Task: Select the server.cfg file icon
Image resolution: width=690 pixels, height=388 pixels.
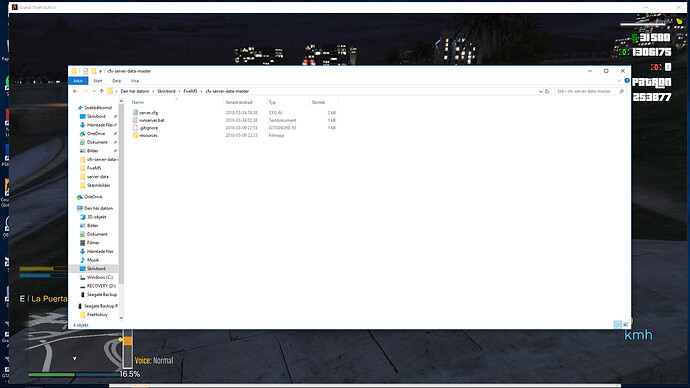Action: coord(135,113)
